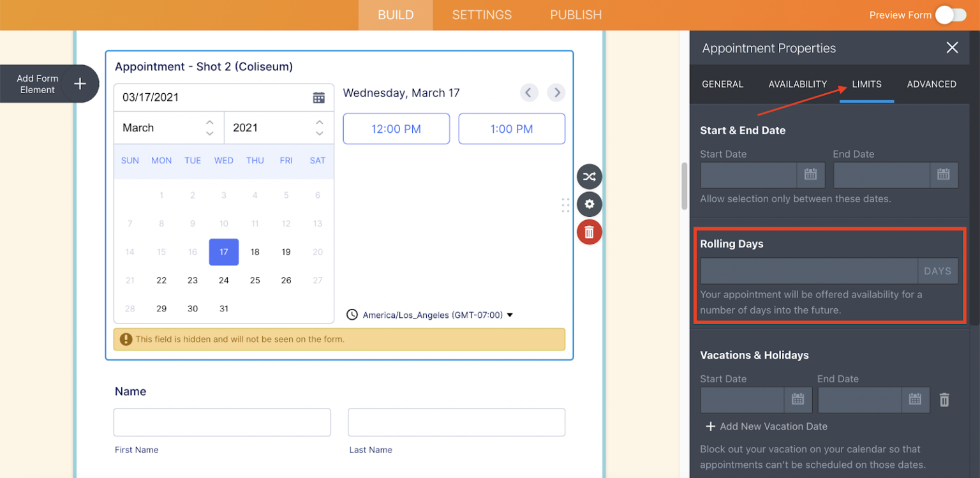Remove the vacation date row with trash icon
The height and width of the screenshot is (478, 980).
944,399
